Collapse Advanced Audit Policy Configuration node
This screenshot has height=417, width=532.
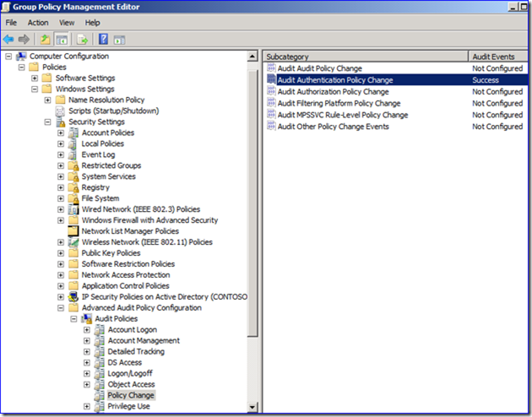pyautogui.click(x=61, y=308)
